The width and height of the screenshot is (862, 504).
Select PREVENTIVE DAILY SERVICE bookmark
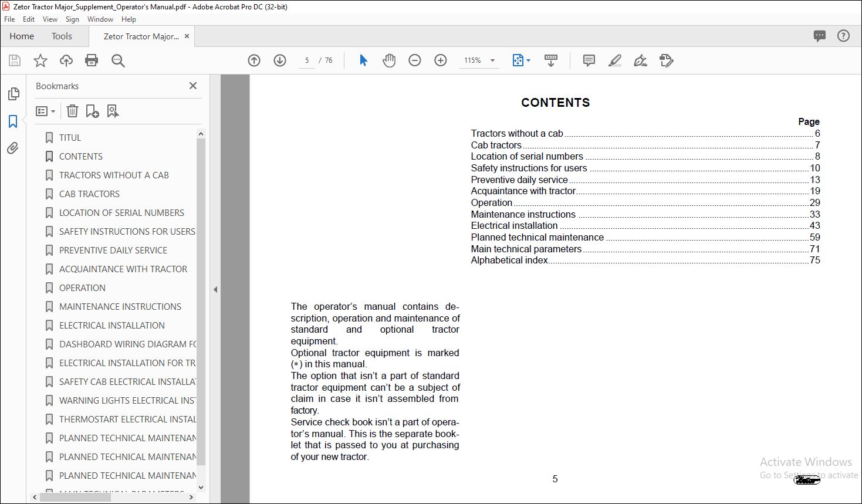pos(113,251)
